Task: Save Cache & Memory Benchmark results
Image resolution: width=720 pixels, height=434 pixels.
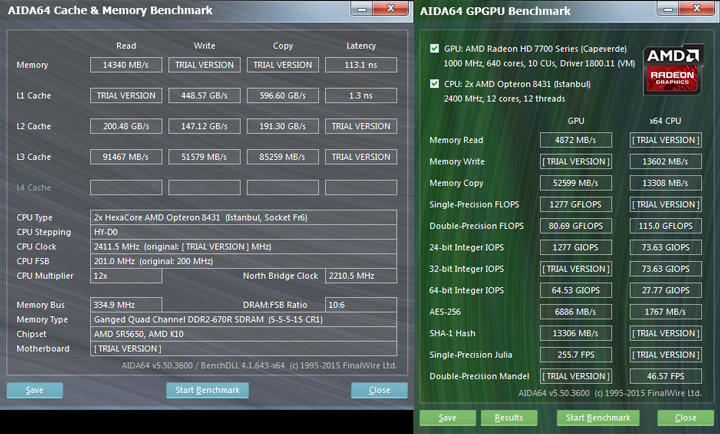Action: [x=35, y=390]
